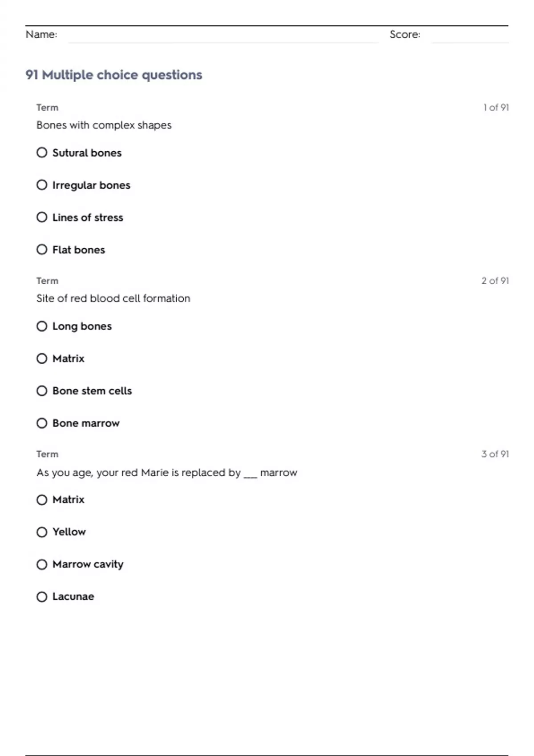Viewport: 534px width, 756px height.
Task: Click the 3 of 91 question counter
Action: (x=495, y=454)
